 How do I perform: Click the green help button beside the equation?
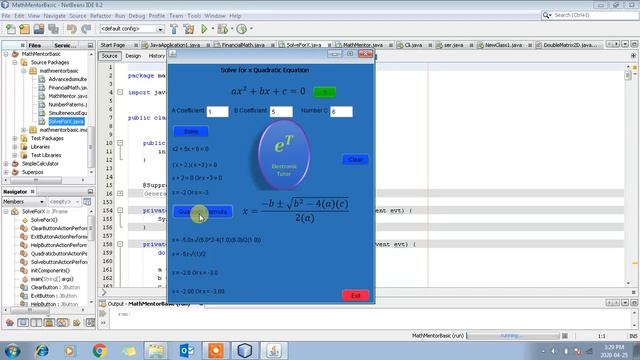(324, 92)
